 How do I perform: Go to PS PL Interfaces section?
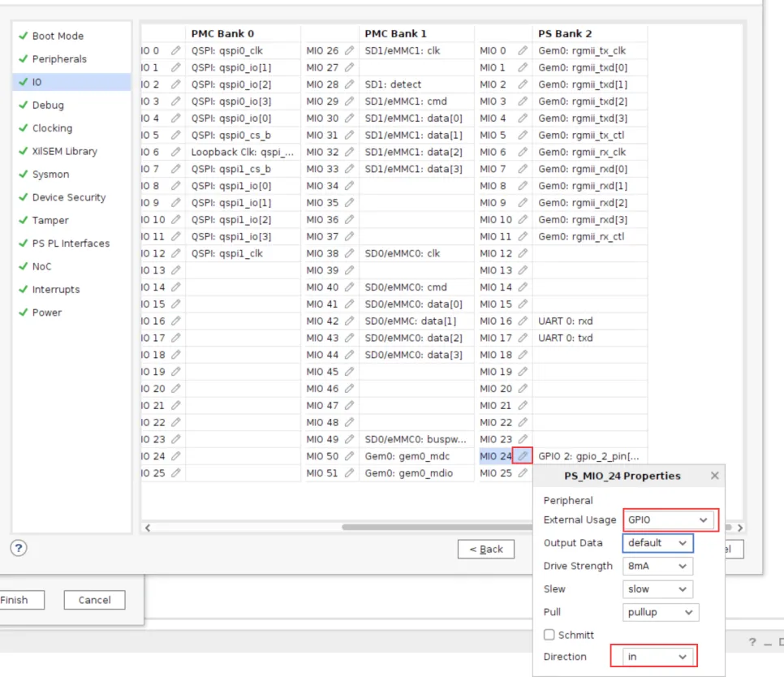[x=71, y=244]
